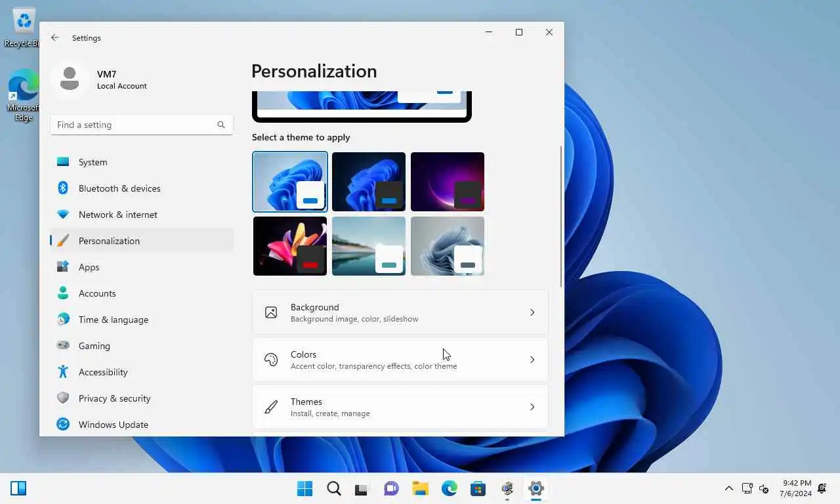This screenshot has width=840, height=504.
Task: Open Task View on taskbar
Action: [x=362, y=488]
